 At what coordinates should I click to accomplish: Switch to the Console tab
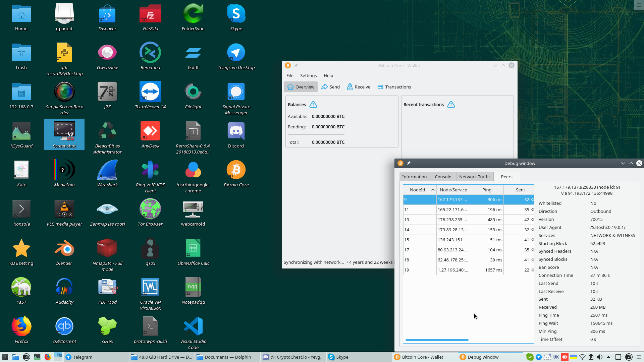(443, 177)
